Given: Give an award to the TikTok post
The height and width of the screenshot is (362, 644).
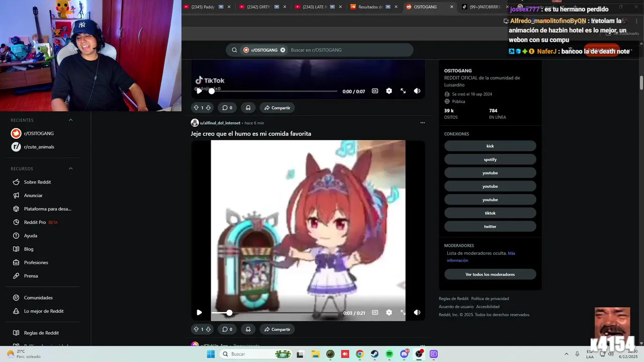Looking at the screenshot, I should 248,108.
